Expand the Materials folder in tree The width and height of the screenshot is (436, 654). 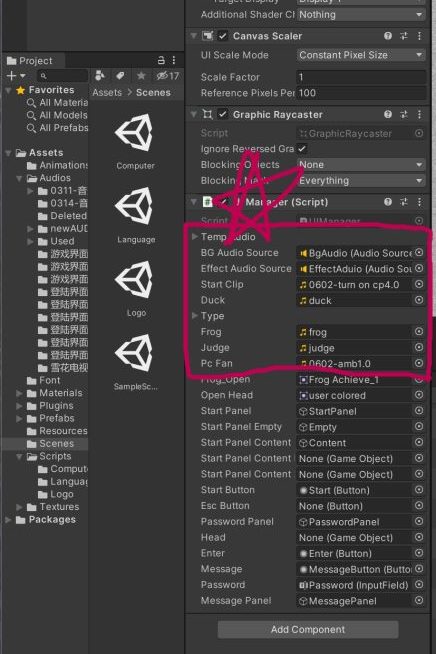coord(19,393)
